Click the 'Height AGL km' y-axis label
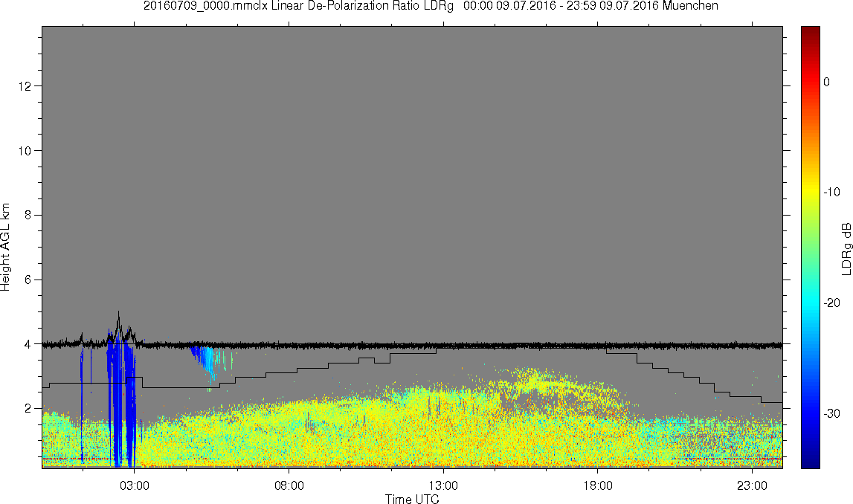The width and height of the screenshot is (853, 504). (5, 248)
